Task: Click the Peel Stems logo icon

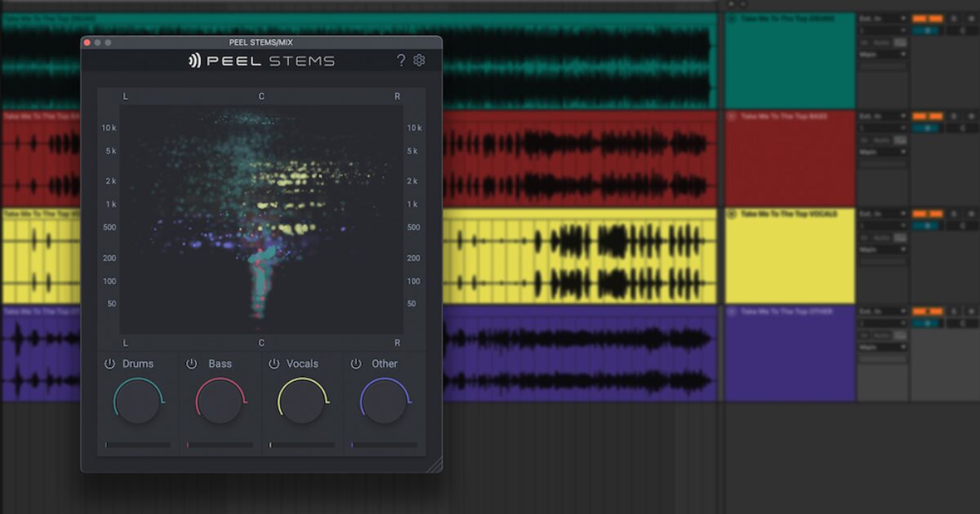Action: tap(194, 60)
